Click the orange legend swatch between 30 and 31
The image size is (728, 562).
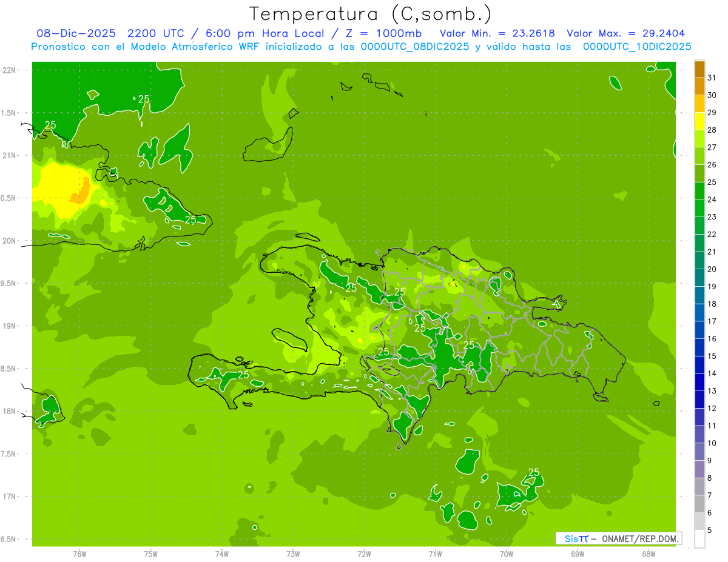699,87
